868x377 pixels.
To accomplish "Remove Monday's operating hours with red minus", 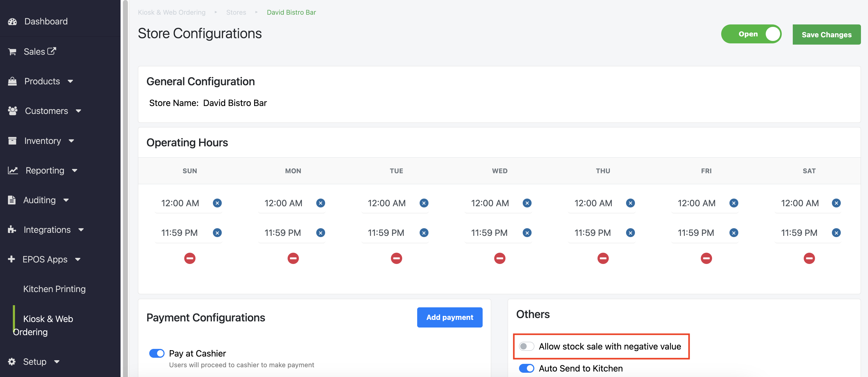I will [293, 258].
